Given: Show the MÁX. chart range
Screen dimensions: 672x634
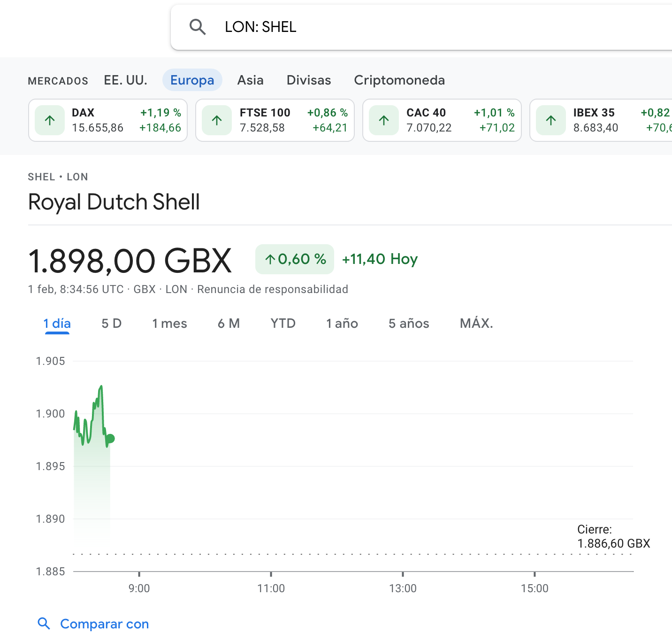Looking at the screenshot, I should click(x=476, y=324).
